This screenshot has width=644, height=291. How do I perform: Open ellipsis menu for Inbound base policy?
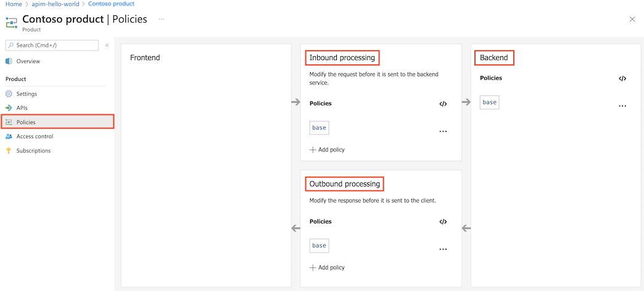coord(443,132)
